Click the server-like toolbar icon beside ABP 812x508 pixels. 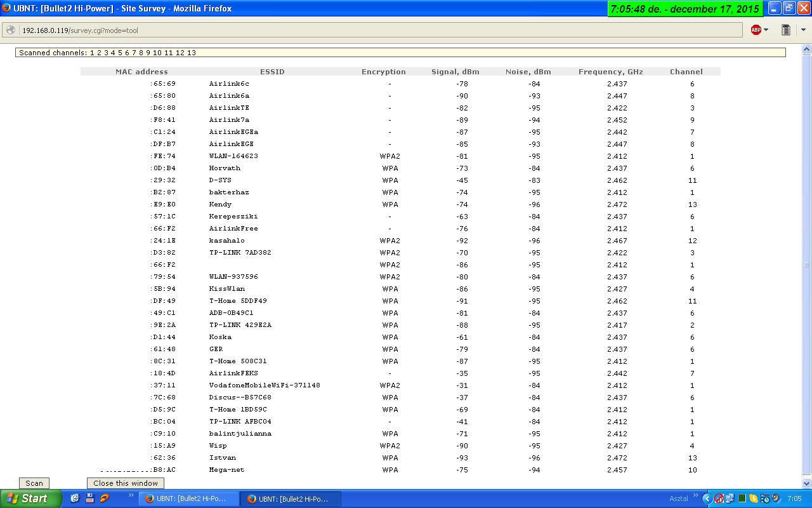785,30
